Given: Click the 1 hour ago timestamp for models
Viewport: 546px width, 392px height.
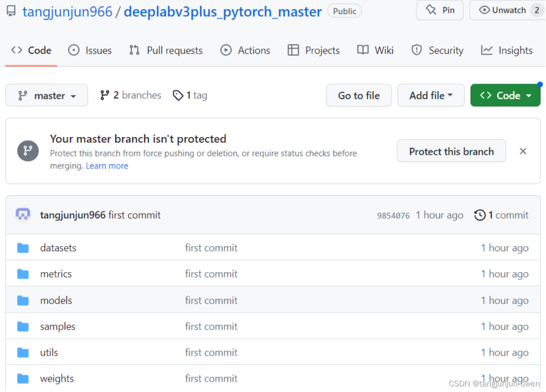Looking at the screenshot, I should 505,300.
